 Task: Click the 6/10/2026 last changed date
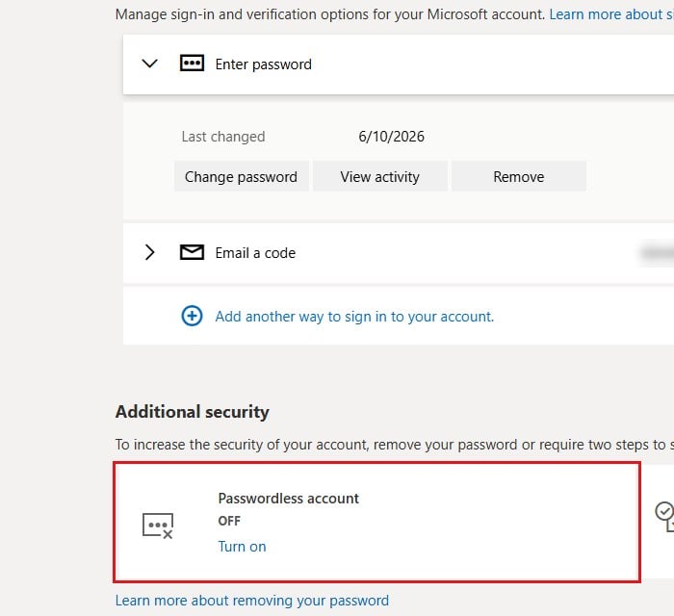pos(391,137)
